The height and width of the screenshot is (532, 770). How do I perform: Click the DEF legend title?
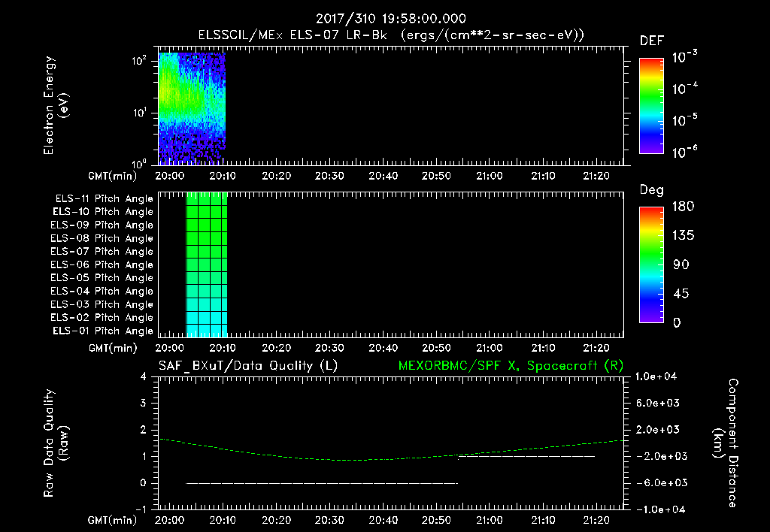coord(652,41)
